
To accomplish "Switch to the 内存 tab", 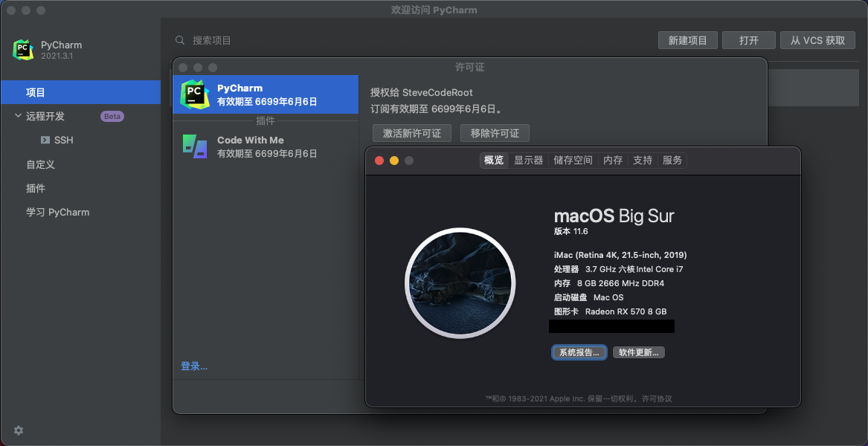I will click(613, 161).
